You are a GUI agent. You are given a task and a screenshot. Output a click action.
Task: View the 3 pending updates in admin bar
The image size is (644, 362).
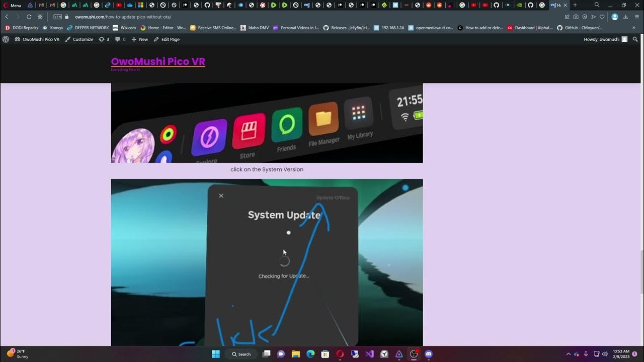pos(104,39)
